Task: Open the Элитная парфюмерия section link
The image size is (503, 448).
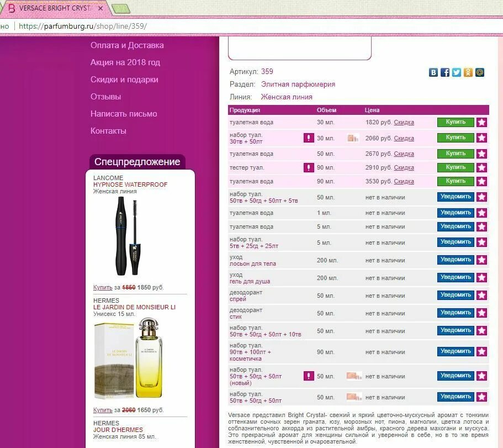Action: (x=298, y=85)
